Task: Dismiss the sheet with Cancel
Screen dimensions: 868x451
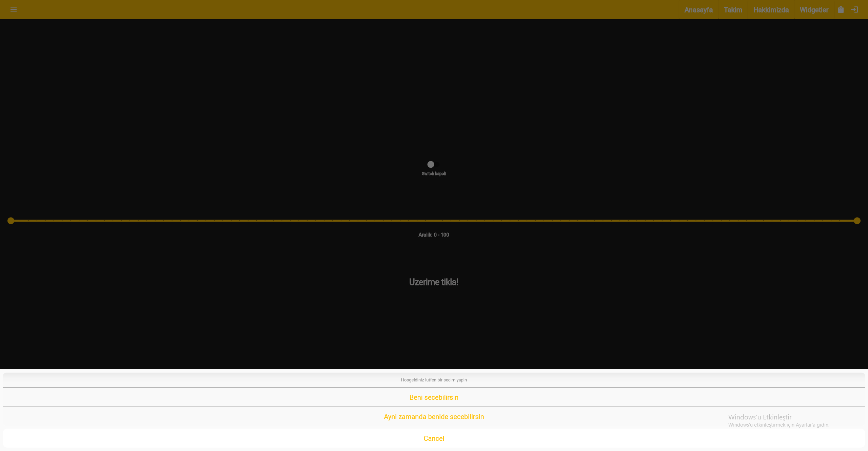Action: coord(434,438)
